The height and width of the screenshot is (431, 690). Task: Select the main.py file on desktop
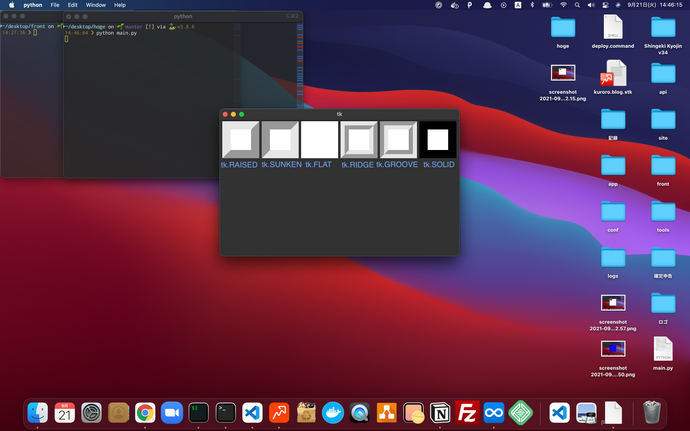pos(663,349)
